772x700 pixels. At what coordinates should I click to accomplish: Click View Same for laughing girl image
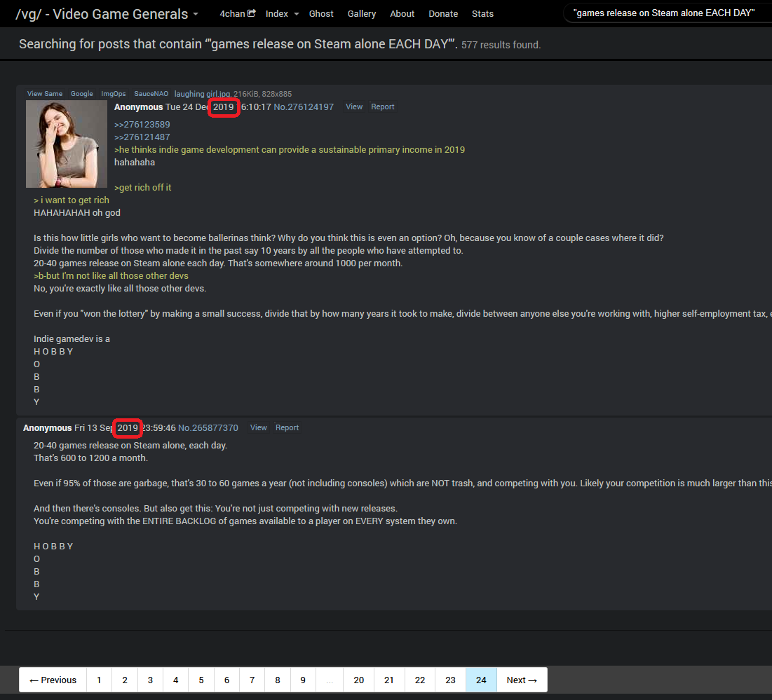tap(45, 93)
